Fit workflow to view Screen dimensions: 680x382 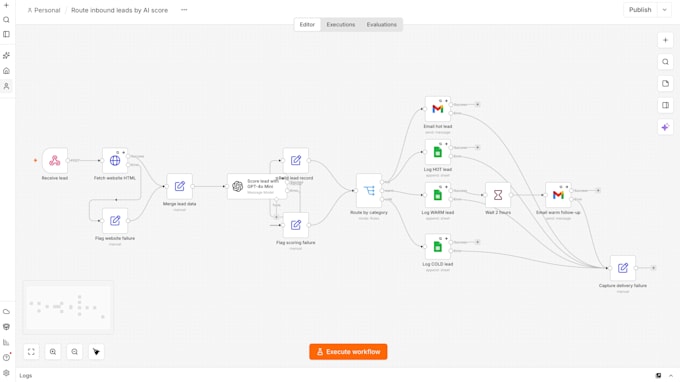pyautogui.click(x=31, y=352)
